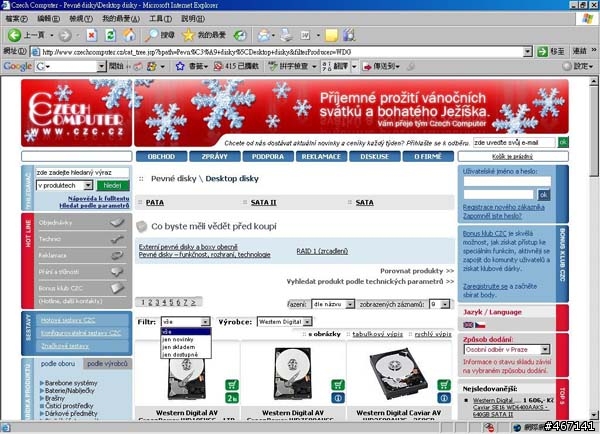The width and height of the screenshot is (600, 434).
Task: Click the yellow folder toolbar icon
Action: pyautogui.click(x=331, y=36)
